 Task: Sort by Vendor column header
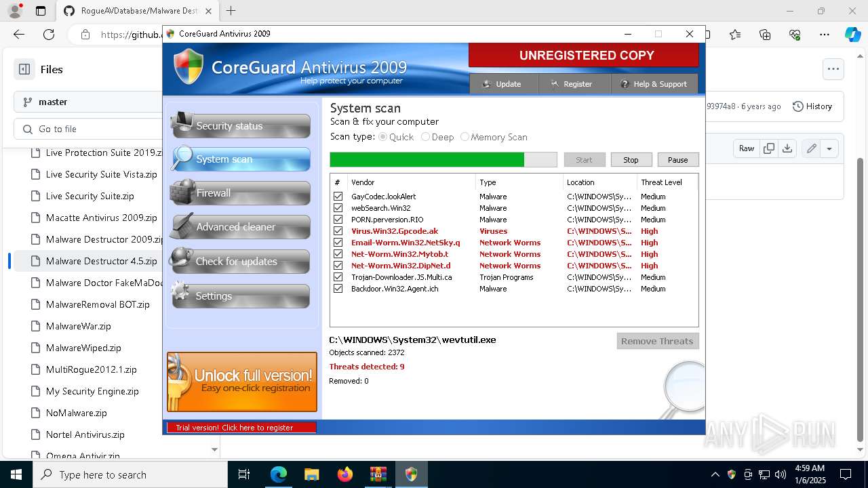click(x=411, y=182)
